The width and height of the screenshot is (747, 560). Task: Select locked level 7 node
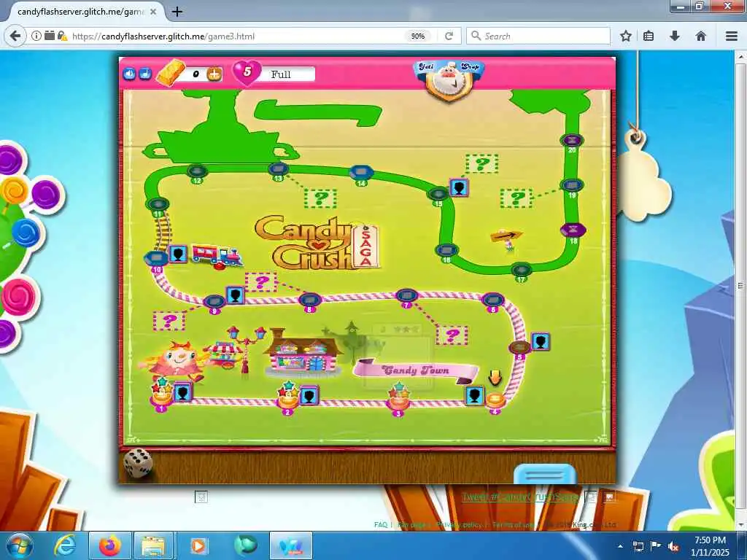click(x=406, y=296)
